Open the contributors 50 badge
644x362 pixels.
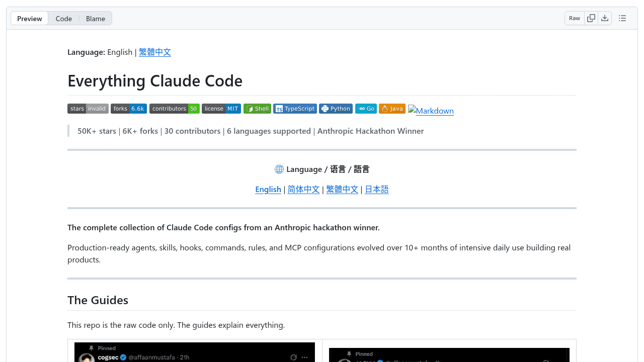pos(174,108)
